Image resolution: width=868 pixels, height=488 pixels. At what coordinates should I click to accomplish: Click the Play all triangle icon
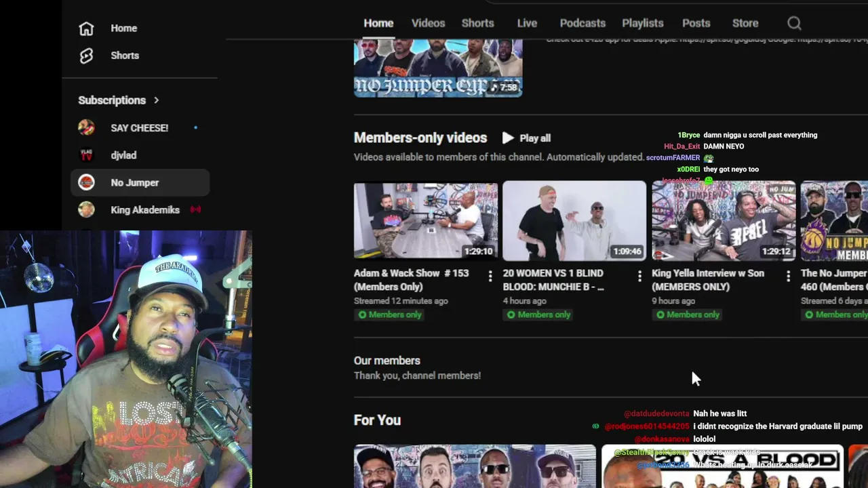(508, 138)
